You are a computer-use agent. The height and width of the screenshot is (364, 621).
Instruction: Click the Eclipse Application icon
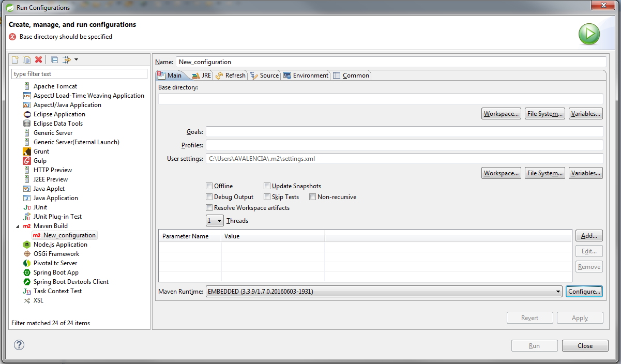(27, 114)
